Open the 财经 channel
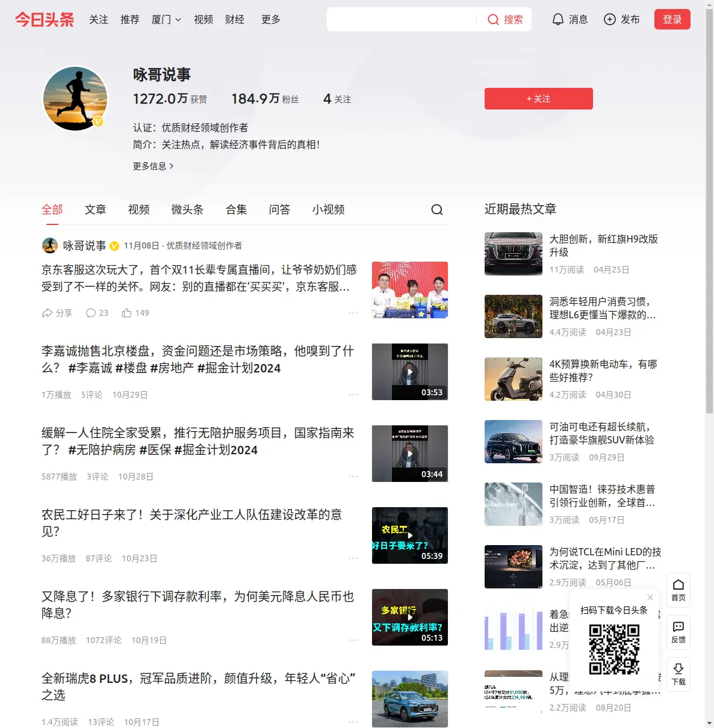The image size is (714, 728). 235,20
